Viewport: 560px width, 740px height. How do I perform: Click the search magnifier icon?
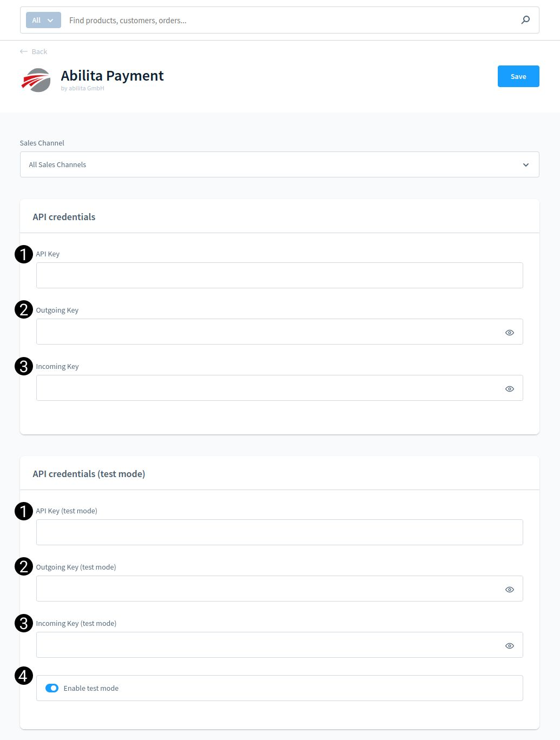pos(525,20)
